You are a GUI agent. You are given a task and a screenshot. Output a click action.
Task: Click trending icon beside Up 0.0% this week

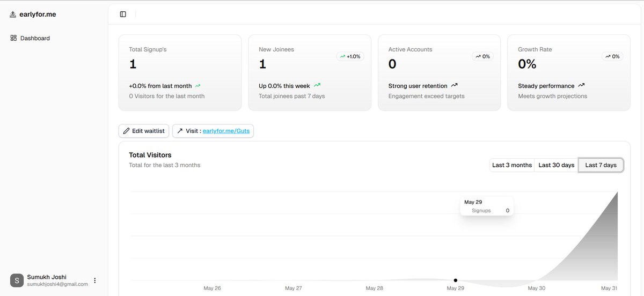click(317, 85)
